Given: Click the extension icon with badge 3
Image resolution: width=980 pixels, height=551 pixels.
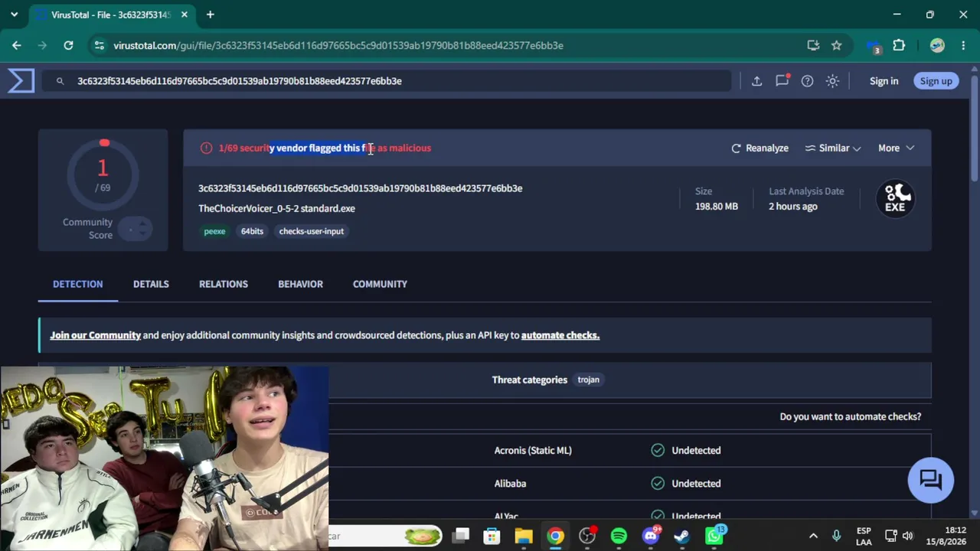Looking at the screenshot, I should click(874, 47).
